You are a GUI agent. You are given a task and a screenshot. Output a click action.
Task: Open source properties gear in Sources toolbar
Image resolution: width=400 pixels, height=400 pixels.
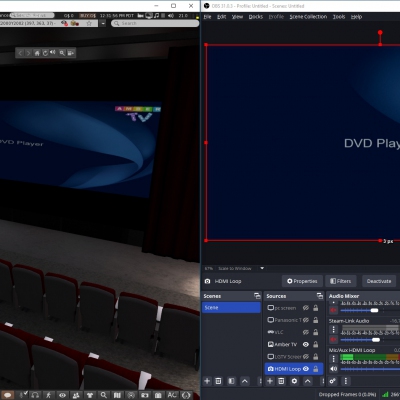coord(294,381)
